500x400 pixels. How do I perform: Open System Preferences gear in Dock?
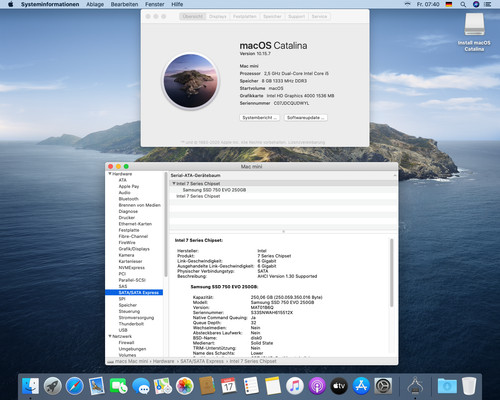point(383,386)
